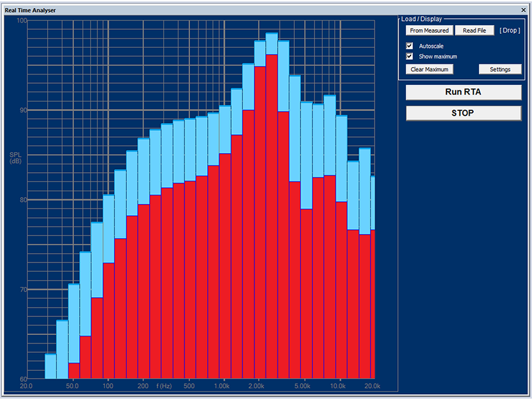Start the analyser with Run RTA
The height and width of the screenshot is (400, 532).
point(464,92)
